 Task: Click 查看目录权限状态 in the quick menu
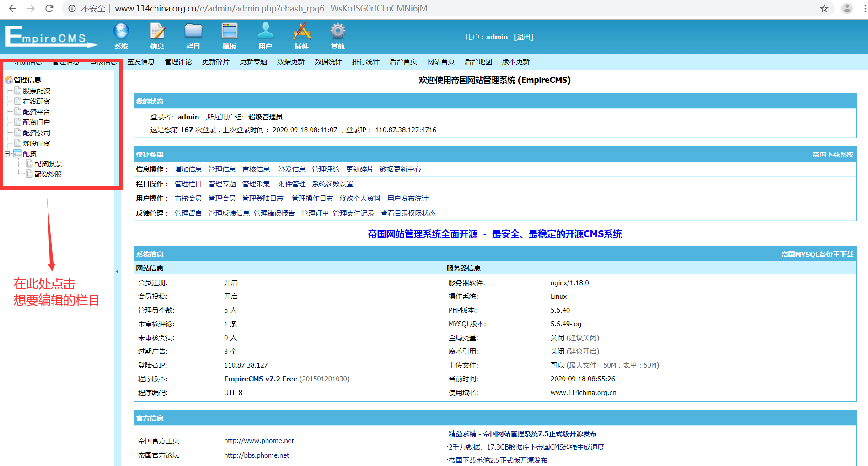click(408, 213)
